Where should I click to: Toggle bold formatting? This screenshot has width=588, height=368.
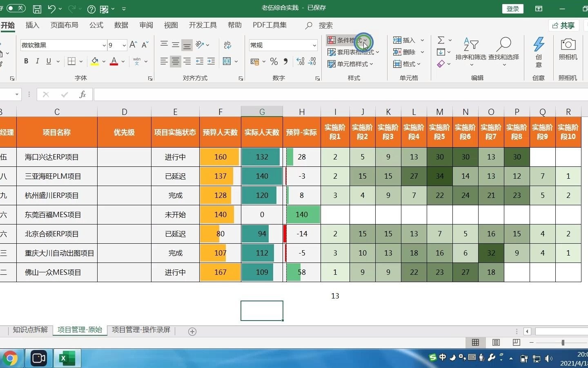[x=26, y=61]
